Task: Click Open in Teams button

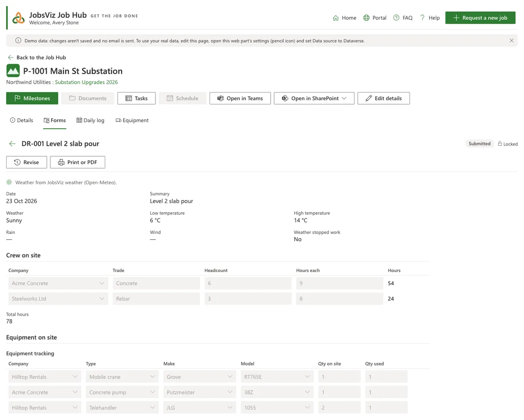Action: (240, 98)
